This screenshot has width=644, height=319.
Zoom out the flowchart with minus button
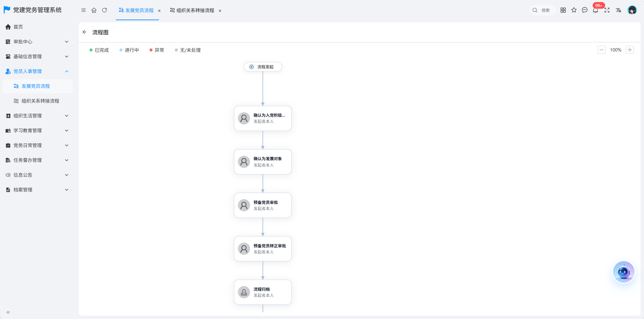click(602, 50)
